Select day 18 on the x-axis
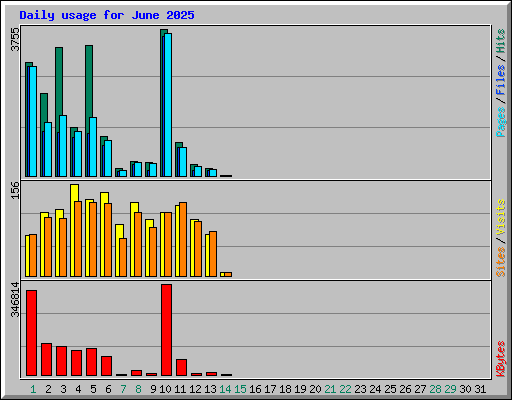This screenshot has width=512, height=400. click(285, 389)
